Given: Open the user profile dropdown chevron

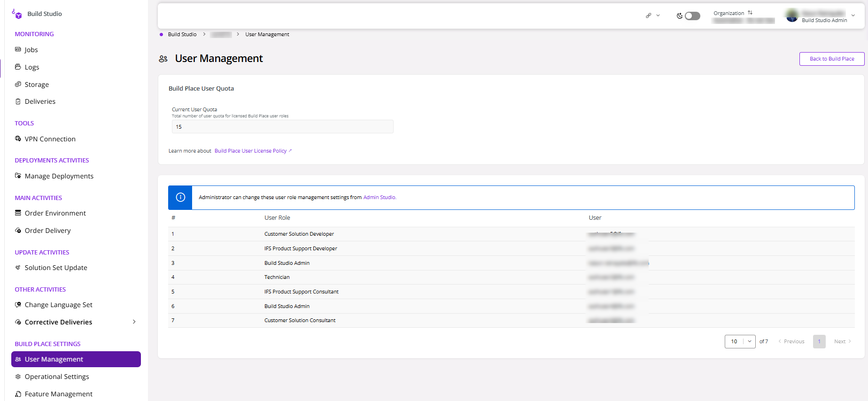Looking at the screenshot, I should tap(853, 15).
